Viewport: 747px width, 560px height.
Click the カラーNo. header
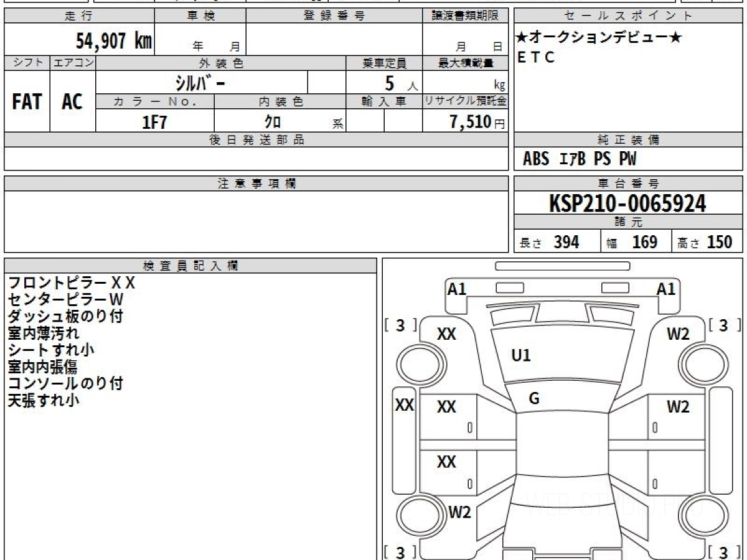click(155, 101)
